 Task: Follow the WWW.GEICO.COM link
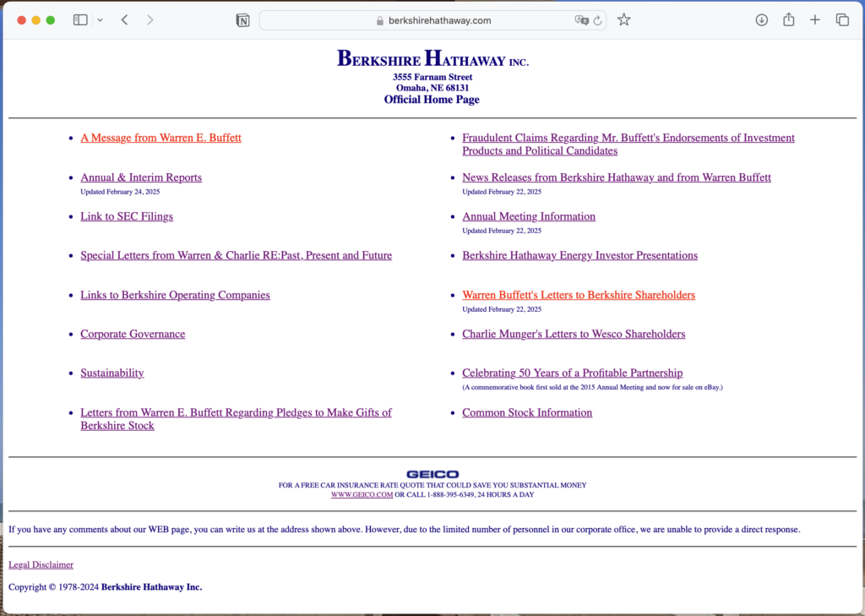pos(362,494)
